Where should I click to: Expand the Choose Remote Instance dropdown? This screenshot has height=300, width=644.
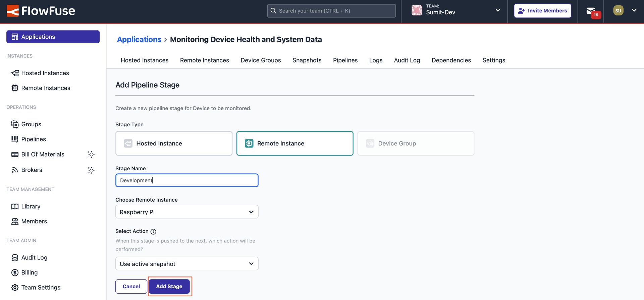click(x=187, y=212)
